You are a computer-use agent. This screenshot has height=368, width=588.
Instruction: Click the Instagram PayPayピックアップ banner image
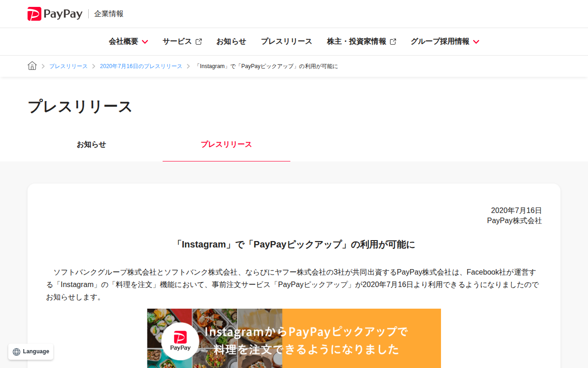click(294, 338)
